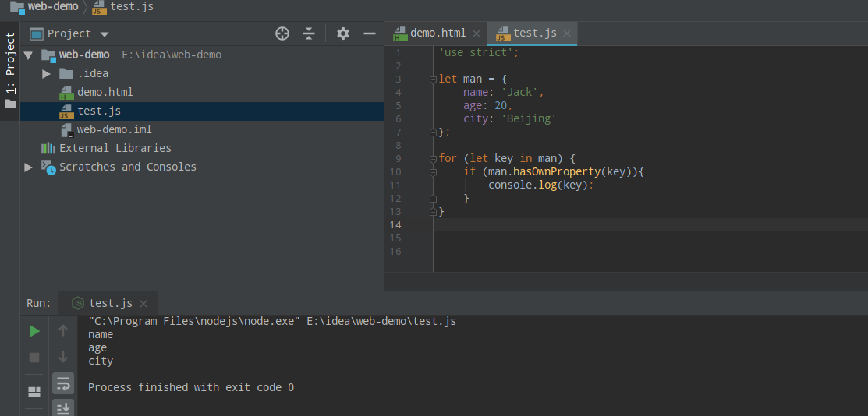Click the Locate/Scroll from Source crosshair icon
This screenshot has height=416, width=868.
[x=282, y=33]
